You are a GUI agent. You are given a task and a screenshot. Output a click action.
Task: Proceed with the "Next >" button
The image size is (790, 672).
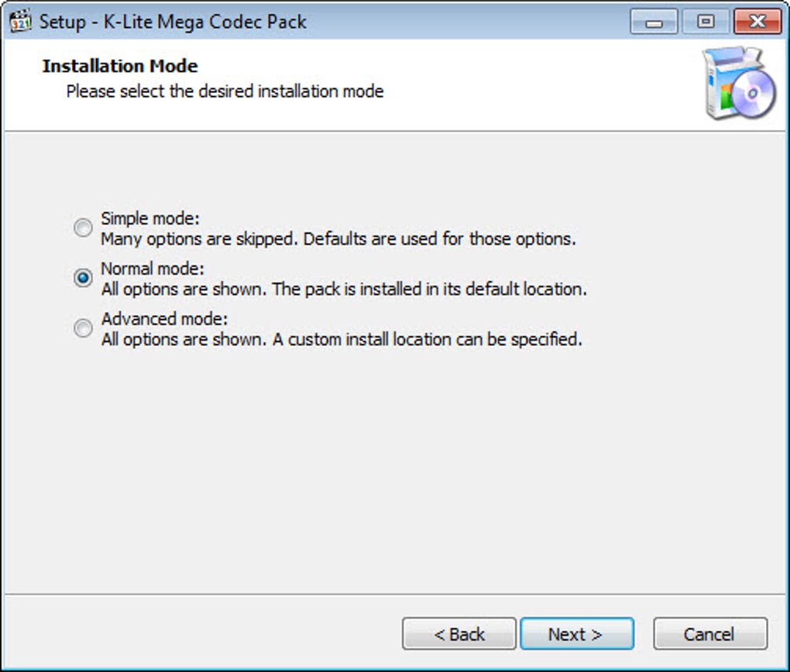[576, 634]
